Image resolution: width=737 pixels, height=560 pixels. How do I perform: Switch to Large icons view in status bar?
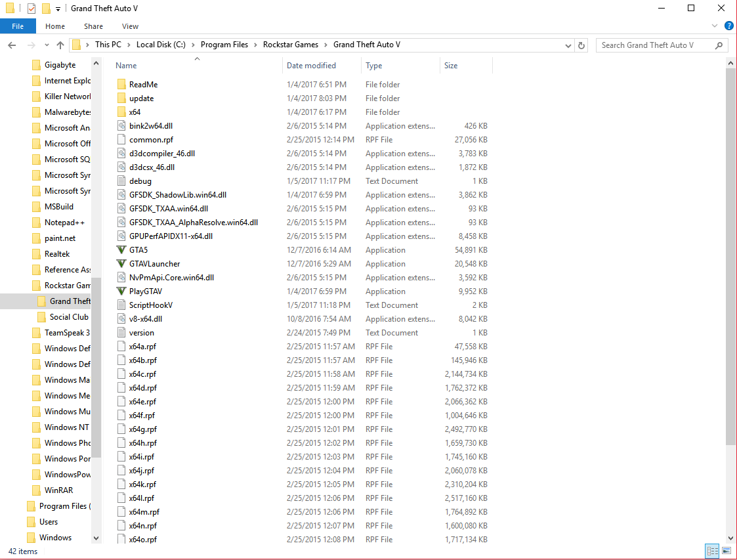[x=726, y=551]
